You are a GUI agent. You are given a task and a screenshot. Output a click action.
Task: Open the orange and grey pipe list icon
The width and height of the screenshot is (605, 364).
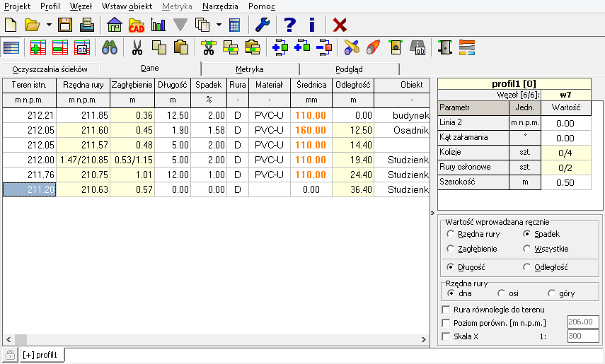click(467, 47)
